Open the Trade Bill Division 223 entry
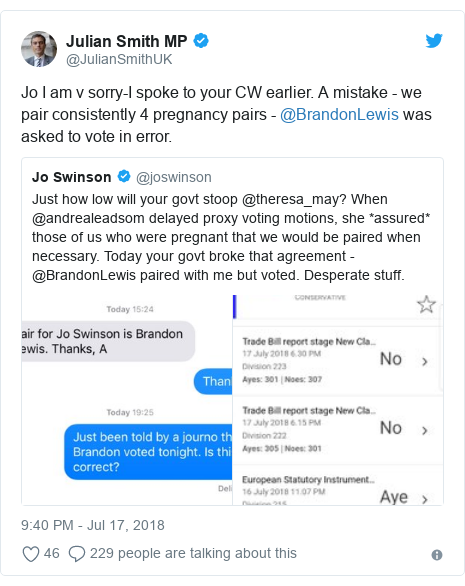This screenshot has height=586, width=465. coord(338,361)
